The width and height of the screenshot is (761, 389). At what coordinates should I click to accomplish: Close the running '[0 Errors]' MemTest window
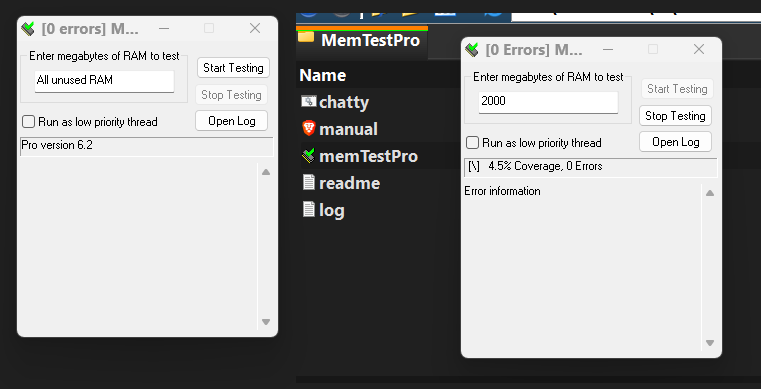[x=699, y=49]
